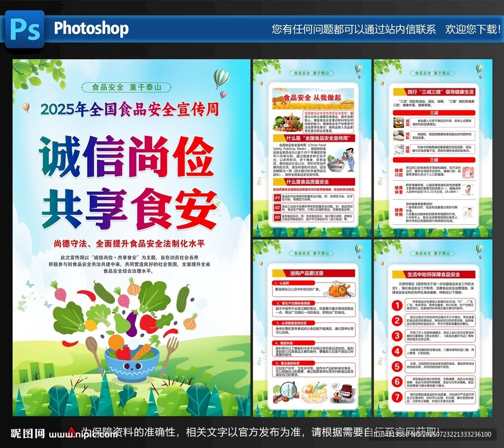The height and width of the screenshot is (448, 504).
Task: Click the 健康体重 label
Action: pyautogui.click(x=399, y=190)
